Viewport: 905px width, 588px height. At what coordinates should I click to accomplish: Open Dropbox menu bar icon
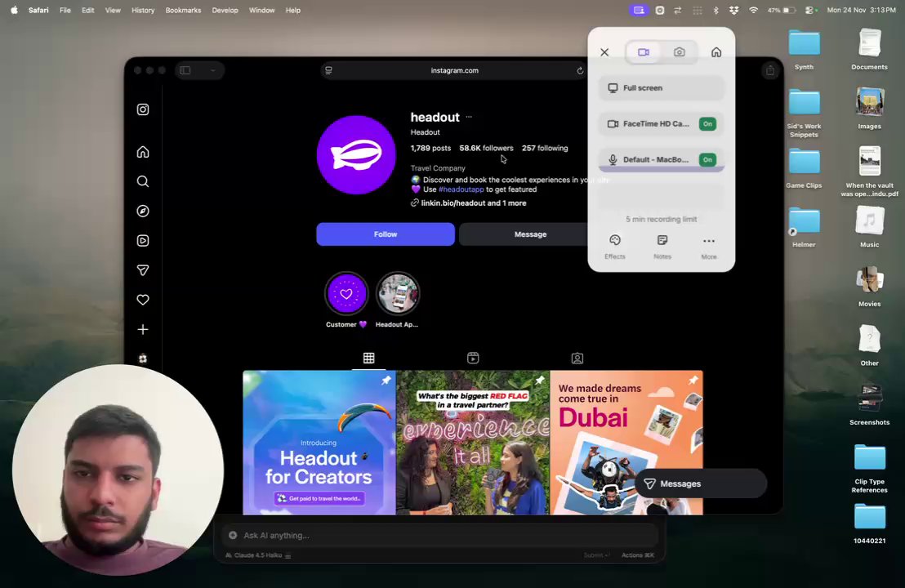733,11
